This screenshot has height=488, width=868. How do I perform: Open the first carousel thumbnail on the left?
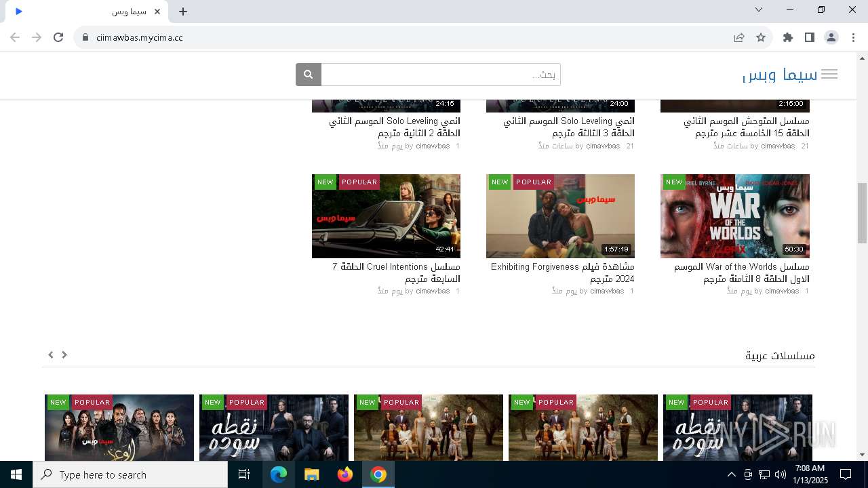119,428
